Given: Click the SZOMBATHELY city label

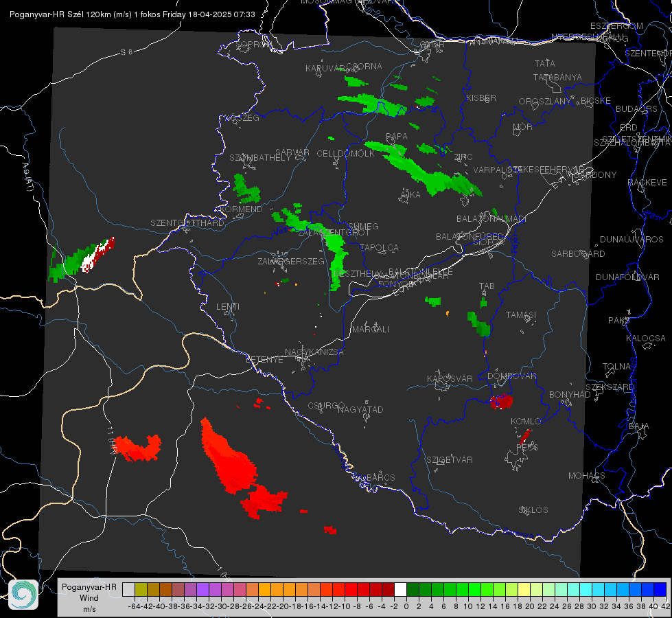Looking at the screenshot, I should click(x=259, y=158).
